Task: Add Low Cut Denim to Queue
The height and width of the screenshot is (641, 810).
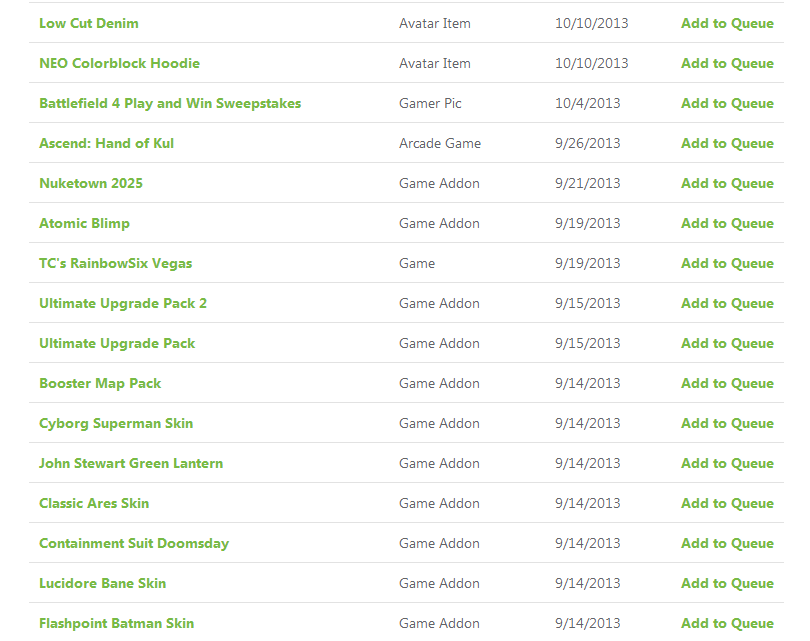Action: tap(727, 23)
